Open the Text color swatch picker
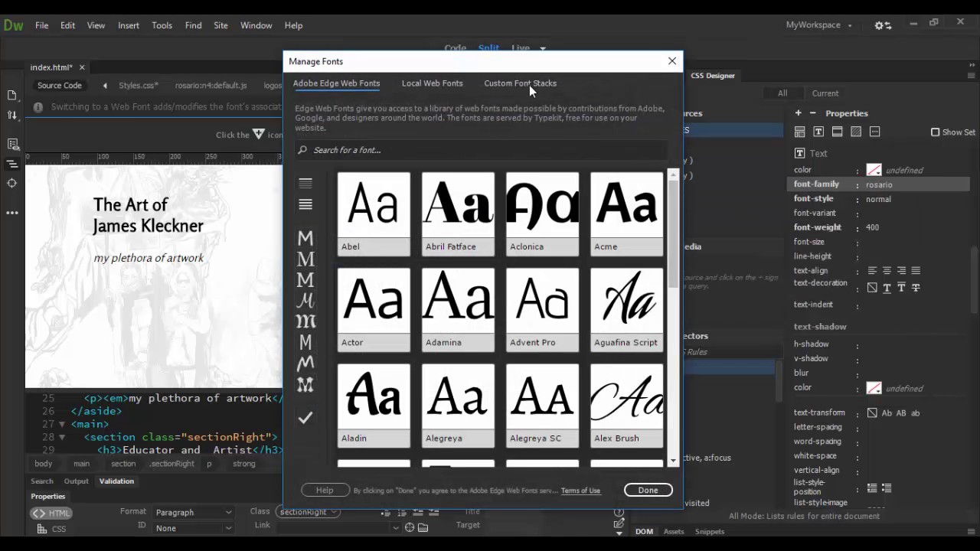Screen dimensions: 980x551 pos(874,170)
